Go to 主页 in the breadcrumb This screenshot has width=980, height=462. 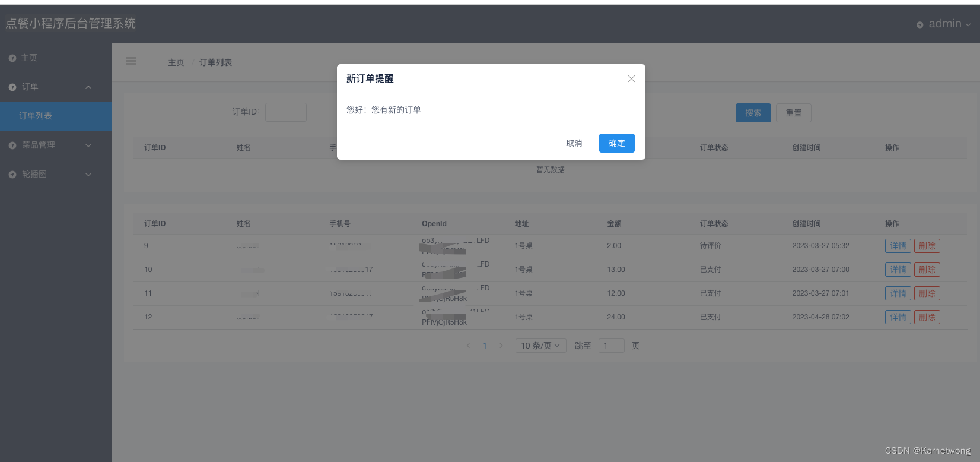tap(176, 62)
